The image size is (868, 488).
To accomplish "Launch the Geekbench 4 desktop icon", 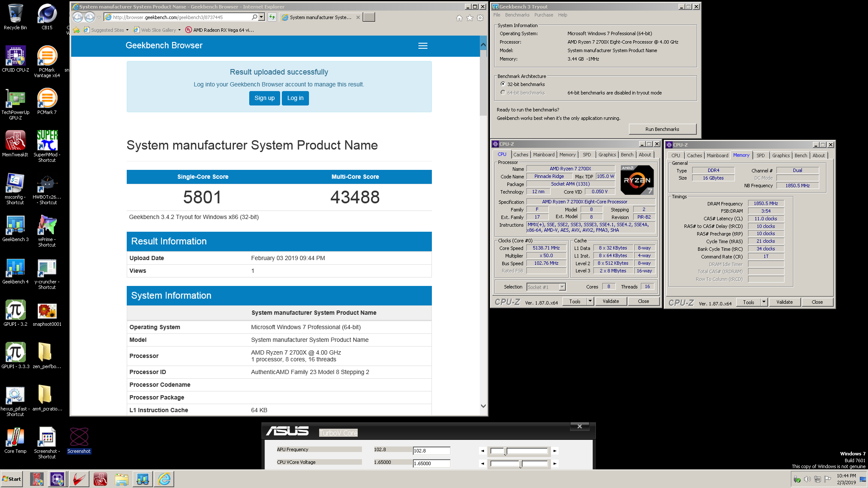I will (x=15, y=271).
